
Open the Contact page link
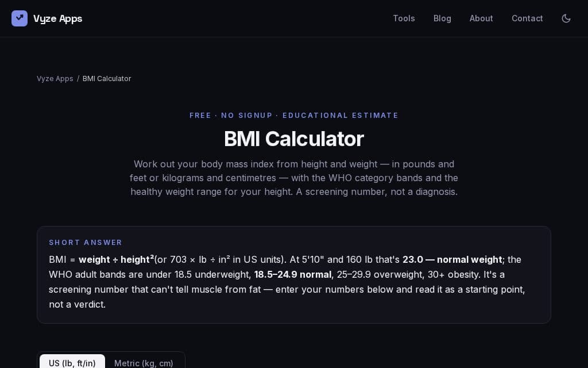tap(527, 18)
